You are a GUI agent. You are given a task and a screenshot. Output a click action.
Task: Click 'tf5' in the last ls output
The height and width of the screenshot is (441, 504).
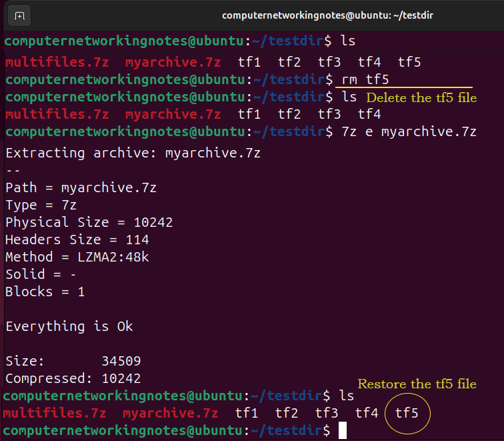pos(407,413)
